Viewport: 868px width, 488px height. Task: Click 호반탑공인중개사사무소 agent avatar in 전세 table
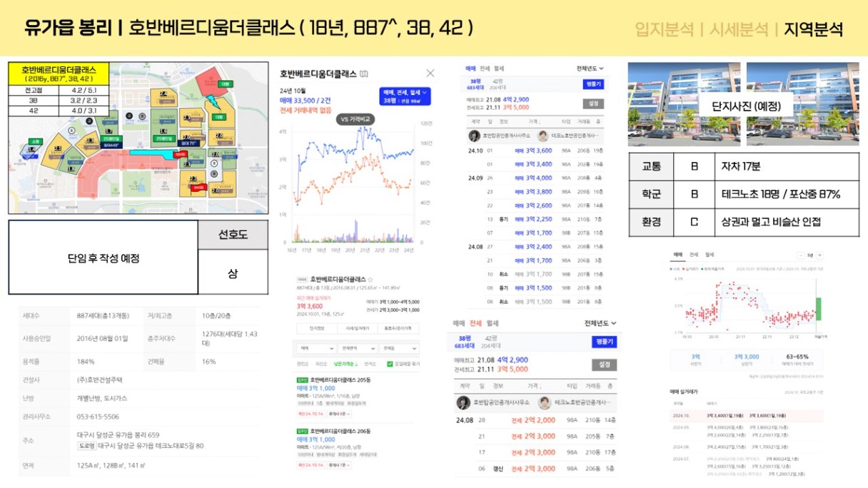click(x=463, y=403)
